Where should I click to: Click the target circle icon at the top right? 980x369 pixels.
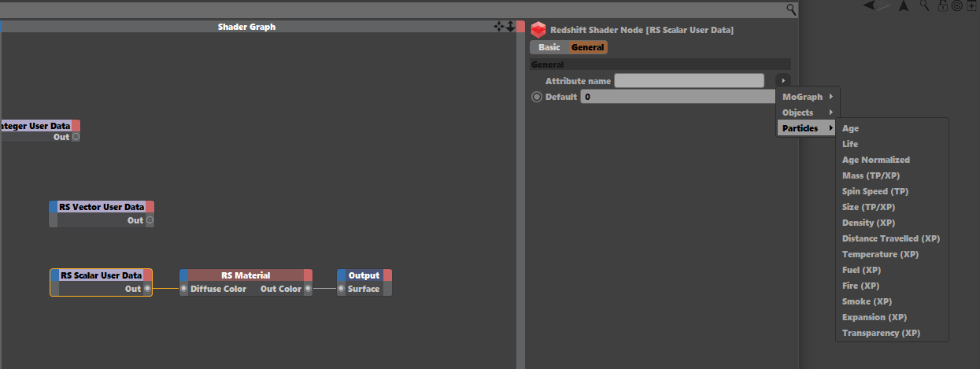point(956,6)
